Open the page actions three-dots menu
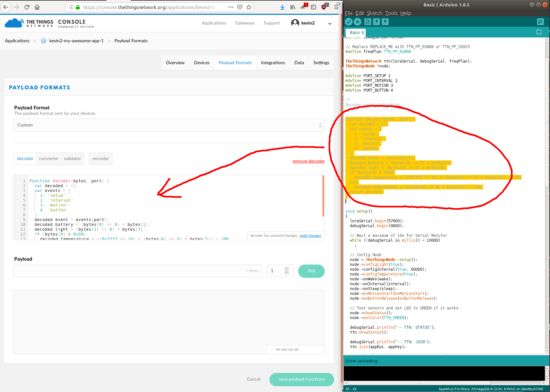 pyautogui.click(x=230, y=7)
